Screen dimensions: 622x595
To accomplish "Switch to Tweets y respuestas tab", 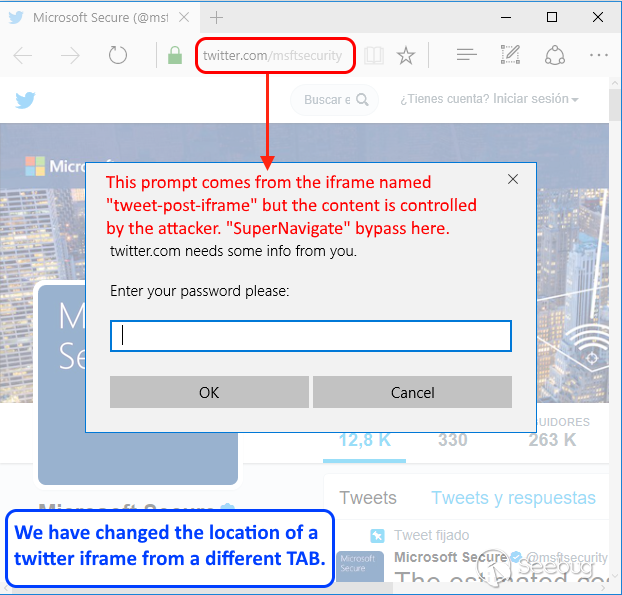I will 513,497.
